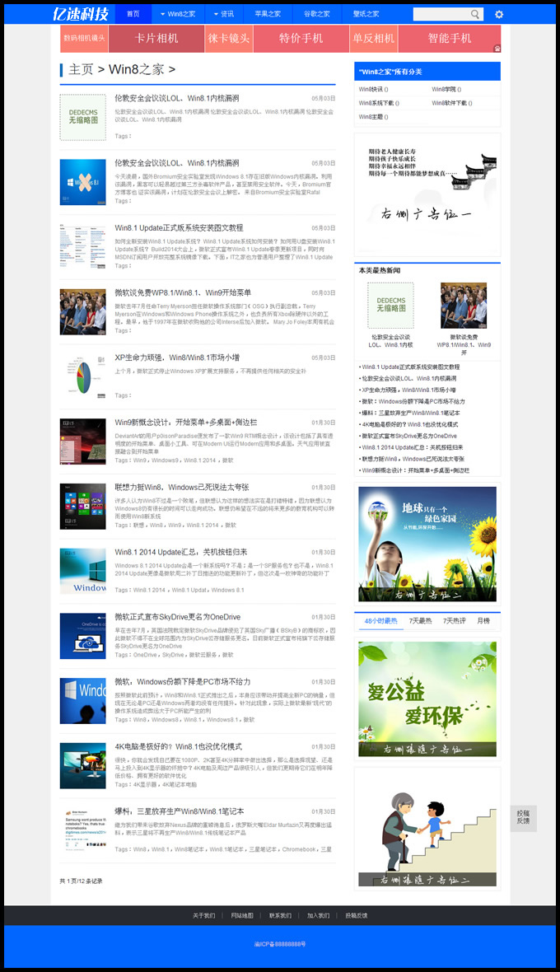This screenshot has height=972, width=560.
Task: Expand the Win8之家 navigation dropdown
Action: (177, 14)
